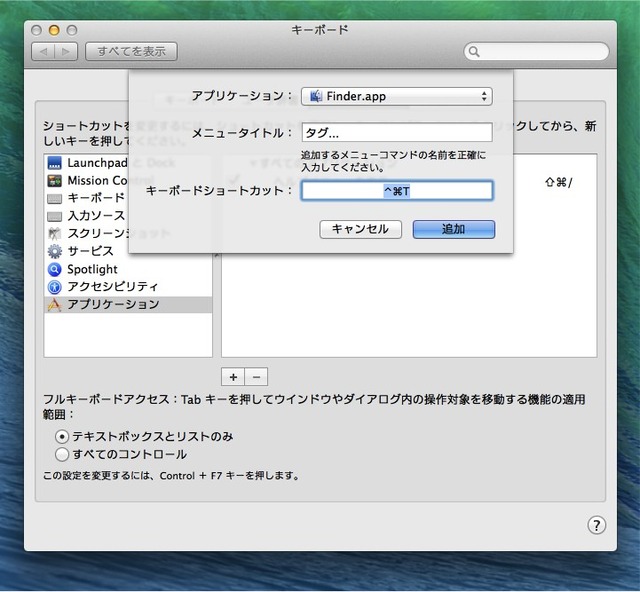
Task: Click the Launchpad icon in the category list
Action: pyautogui.click(x=54, y=163)
